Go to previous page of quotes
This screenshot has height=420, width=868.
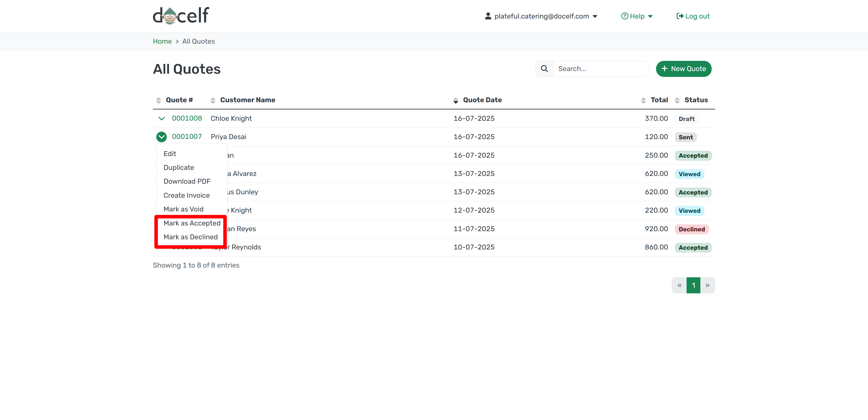(679, 285)
